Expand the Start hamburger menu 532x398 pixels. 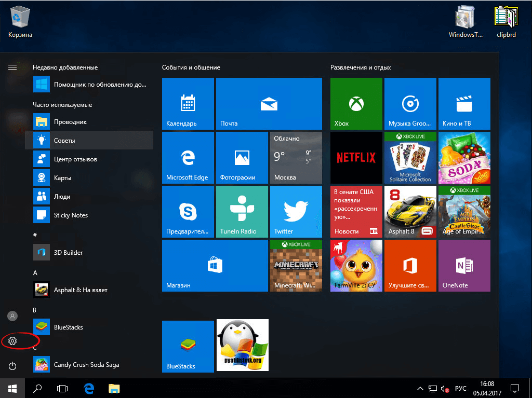click(12, 67)
